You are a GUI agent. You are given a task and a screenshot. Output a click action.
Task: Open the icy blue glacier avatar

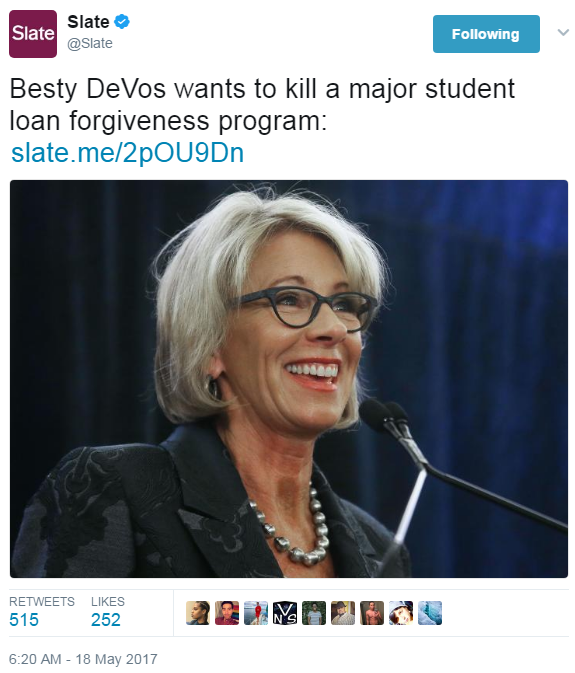pyautogui.click(x=430, y=612)
